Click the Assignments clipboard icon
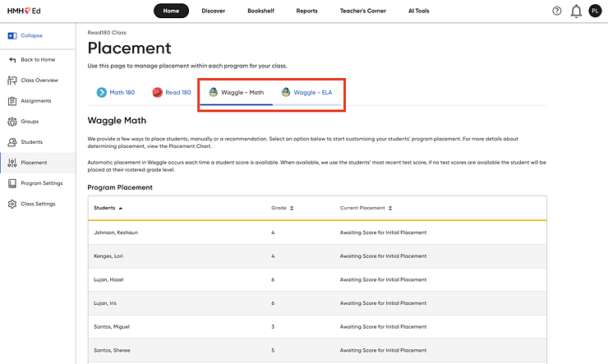Image resolution: width=608 pixels, height=364 pixels. (x=12, y=101)
